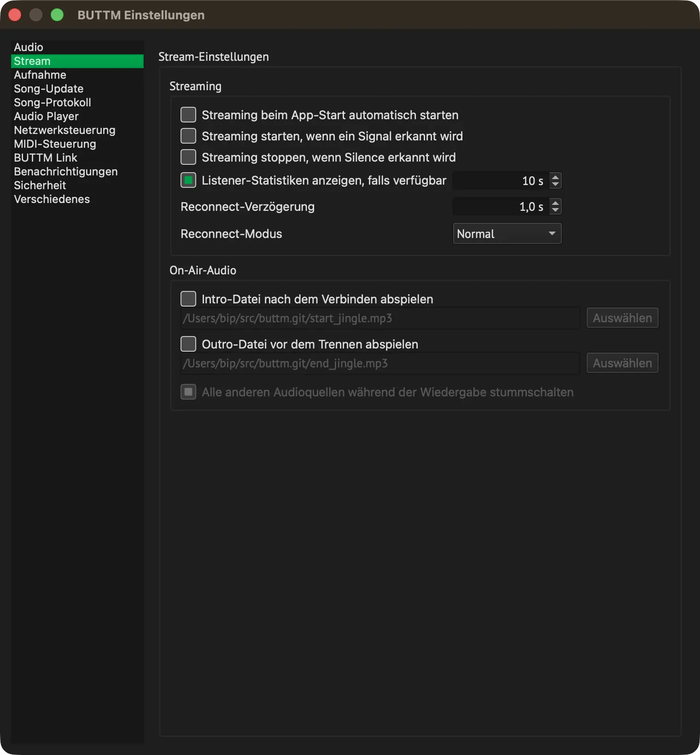Close the BUTTM Einstellungen window
Image resolution: width=700 pixels, height=755 pixels.
click(15, 15)
